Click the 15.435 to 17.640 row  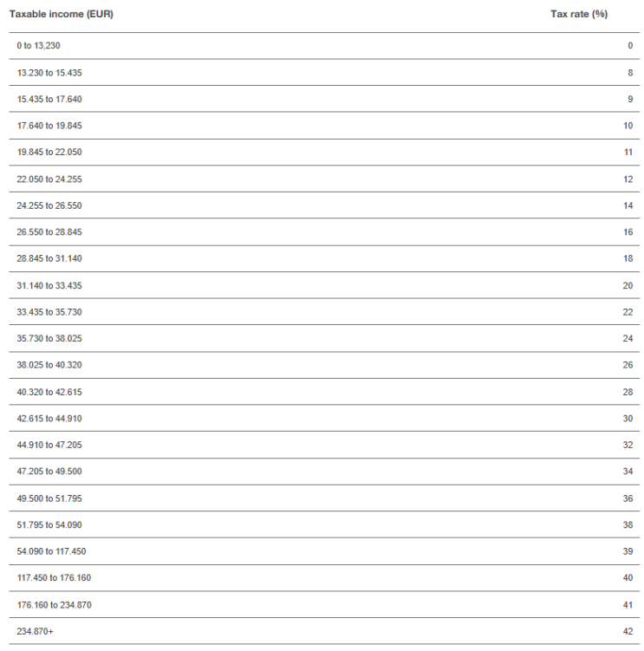tap(324, 99)
